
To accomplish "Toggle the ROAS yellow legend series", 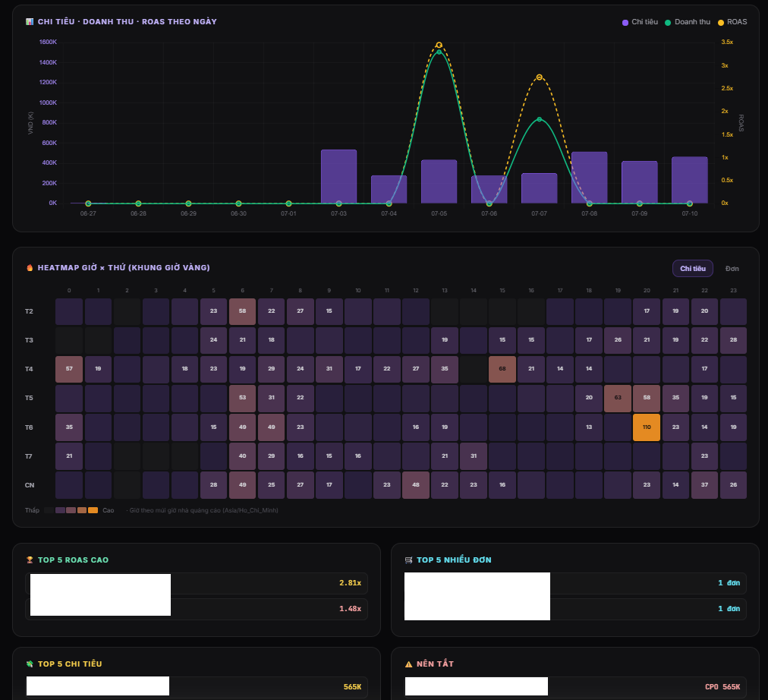I will pyautogui.click(x=732, y=22).
